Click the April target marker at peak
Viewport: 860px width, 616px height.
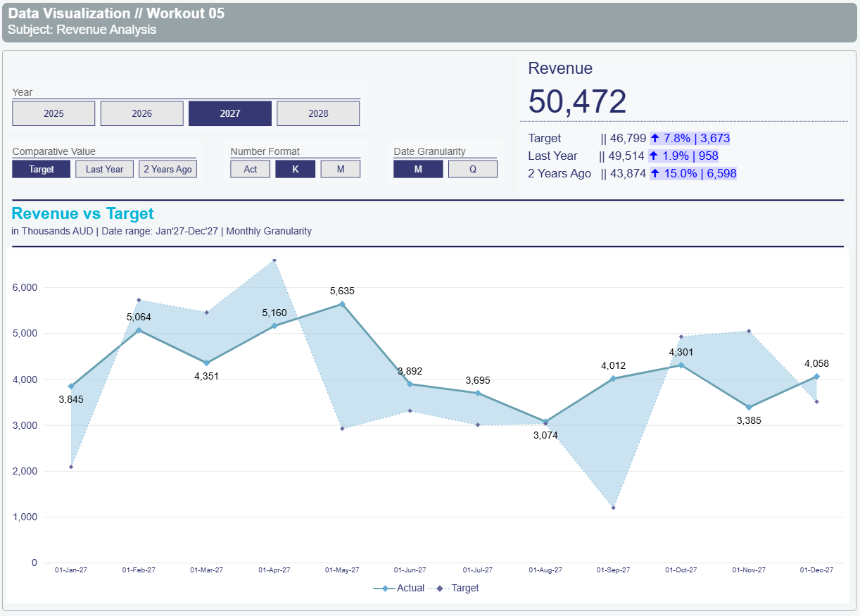click(x=274, y=260)
